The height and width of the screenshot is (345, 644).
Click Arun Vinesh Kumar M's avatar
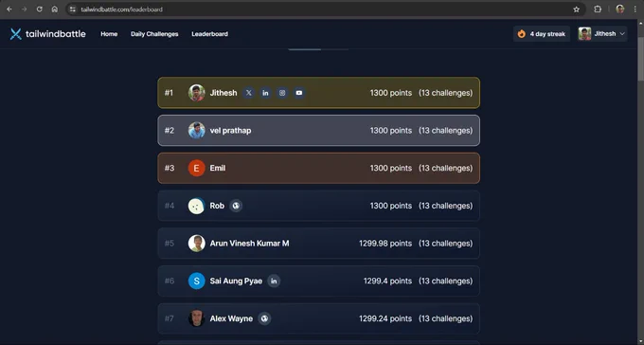point(197,244)
